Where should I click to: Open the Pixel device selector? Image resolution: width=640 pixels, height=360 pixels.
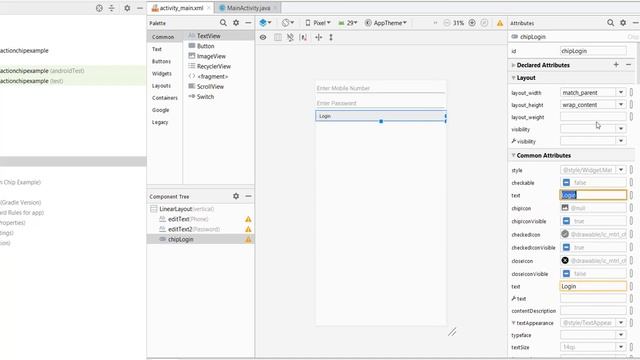pos(318,23)
